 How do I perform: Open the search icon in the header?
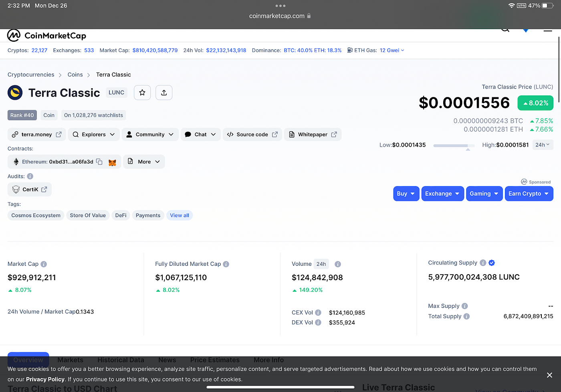pyautogui.click(x=505, y=29)
